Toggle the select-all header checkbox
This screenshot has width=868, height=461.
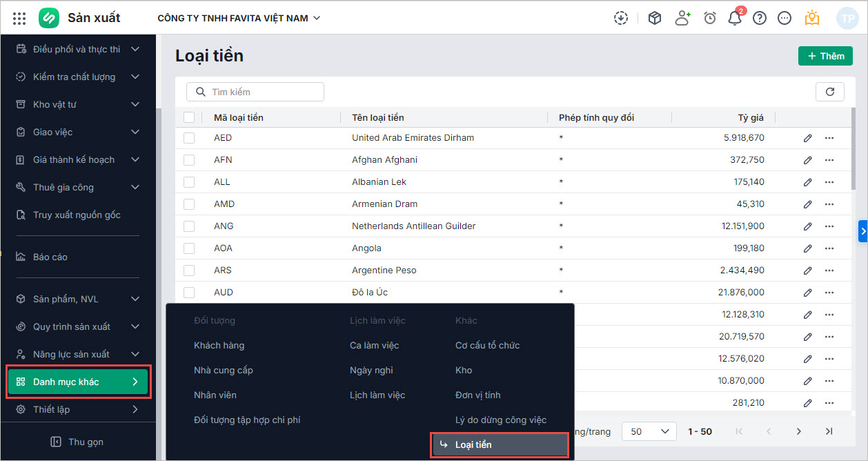click(x=189, y=118)
